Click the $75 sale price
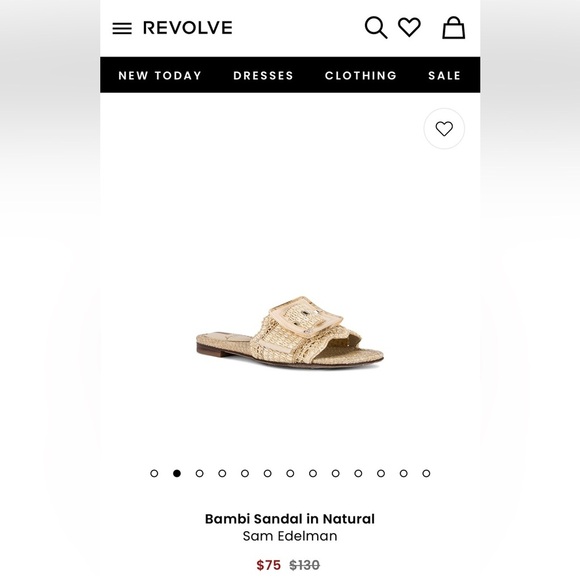580x580 pixels. pos(269,565)
